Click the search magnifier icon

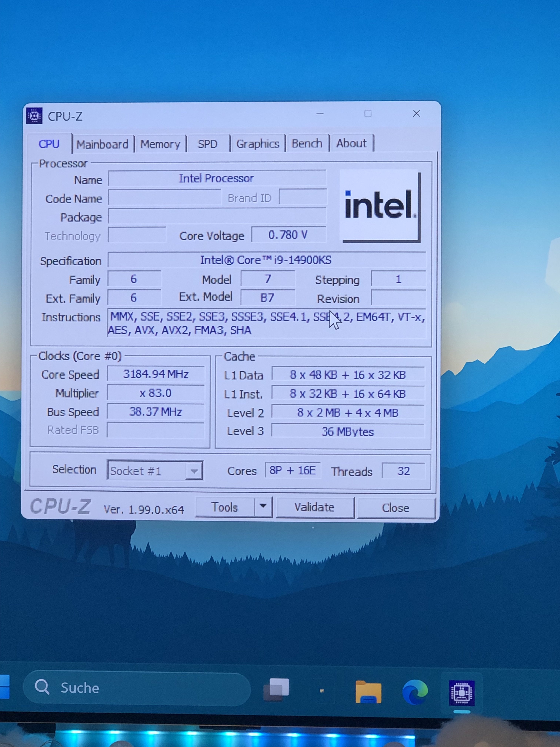tap(42, 687)
